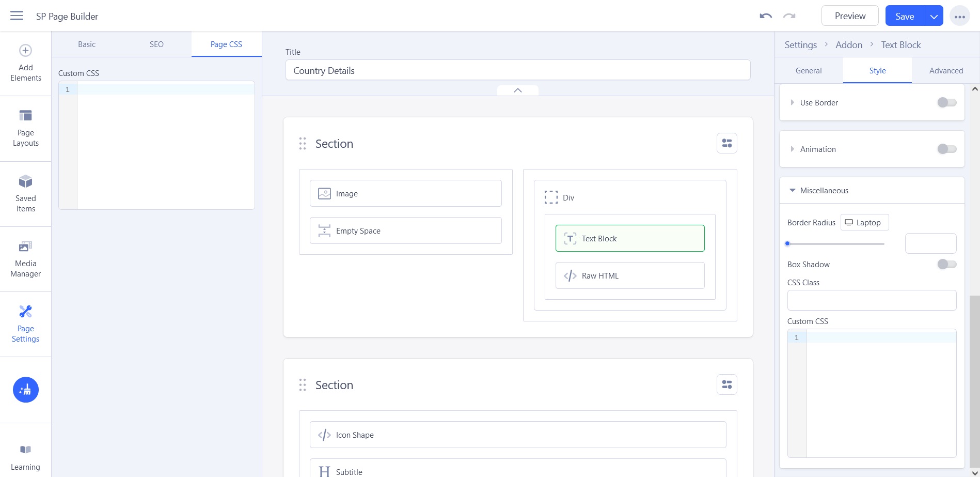Screen dimensions: 980x477
Task: Open Saved Items in sidebar
Action: tap(26, 194)
